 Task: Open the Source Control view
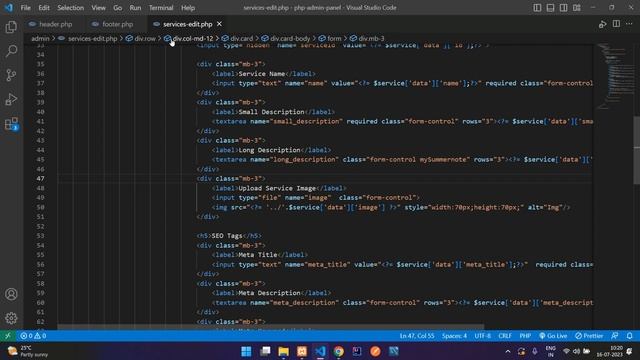click(11, 75)
